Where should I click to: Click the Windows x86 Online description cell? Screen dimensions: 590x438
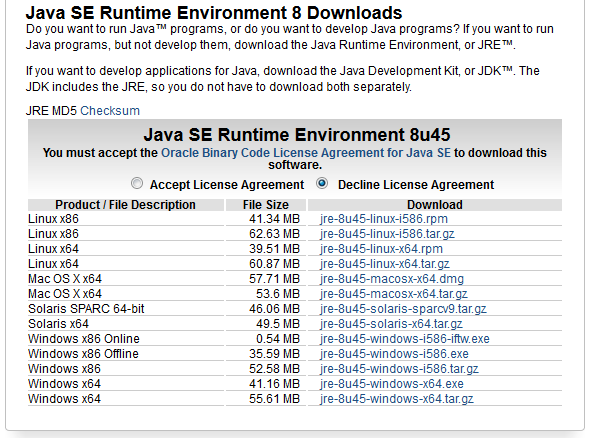[x=126, y=339]
